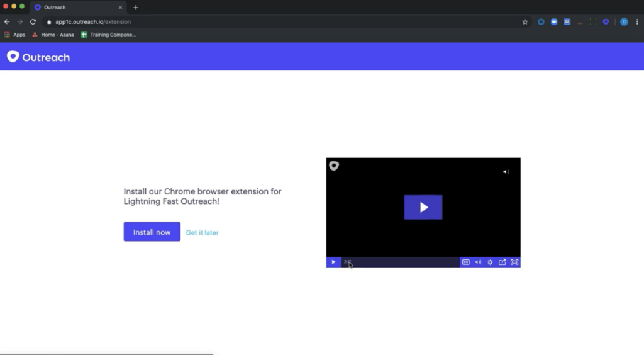Screen dimensions: 644x355
Task: Click the Outreach logo in the purple header
Action: (38, 57)
